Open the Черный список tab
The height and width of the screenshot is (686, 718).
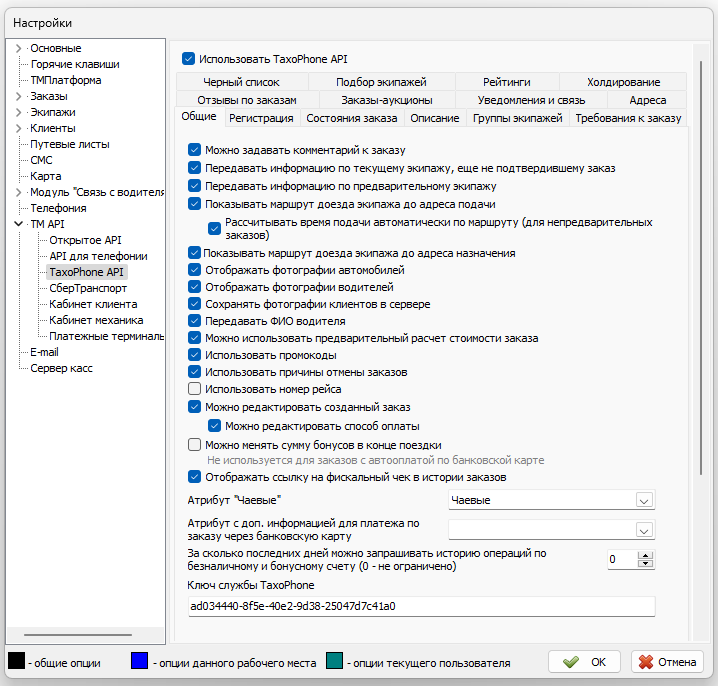241,82
